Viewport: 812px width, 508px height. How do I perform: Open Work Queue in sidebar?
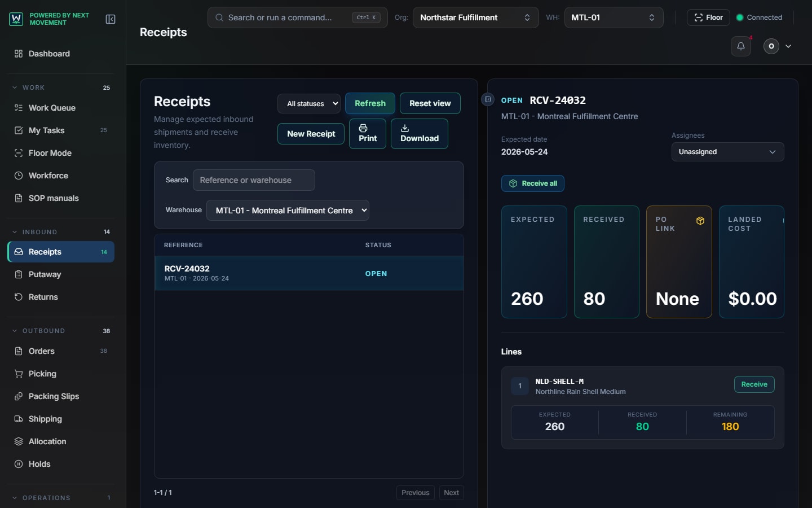tap(61, 108)
